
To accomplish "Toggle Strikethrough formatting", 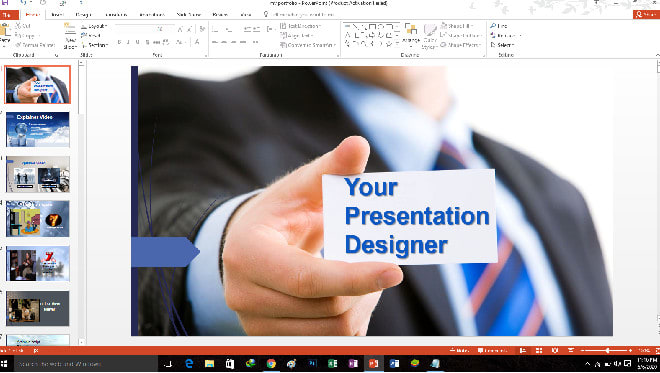I will 156,42.
